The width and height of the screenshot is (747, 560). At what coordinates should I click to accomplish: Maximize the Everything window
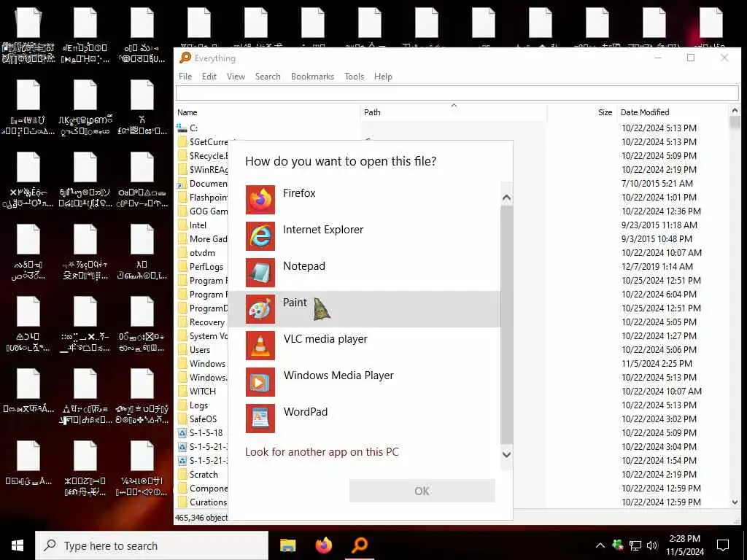[x=691, y=58]
